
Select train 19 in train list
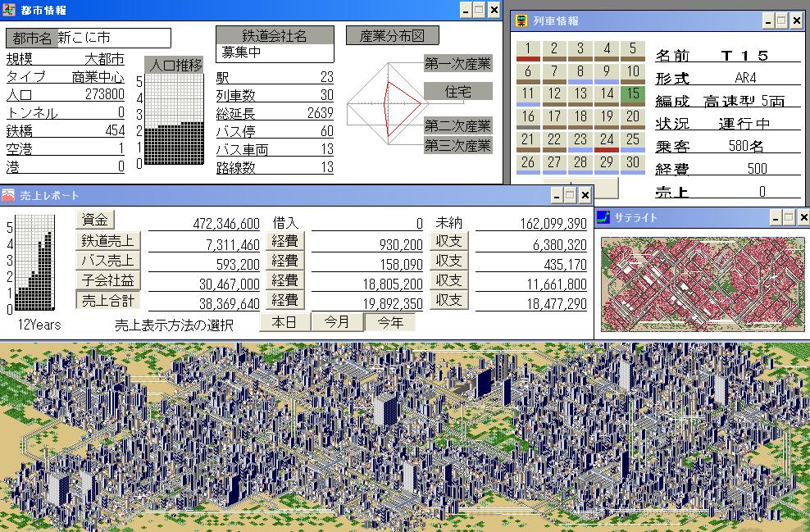pyautogui.click(x=607, y=120)
